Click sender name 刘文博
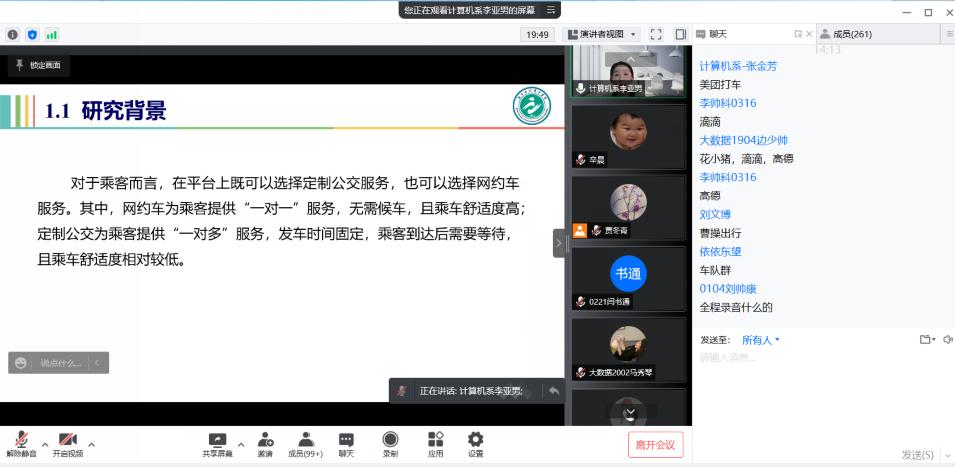This screenshot has width=955, height=467. point(715,214)
